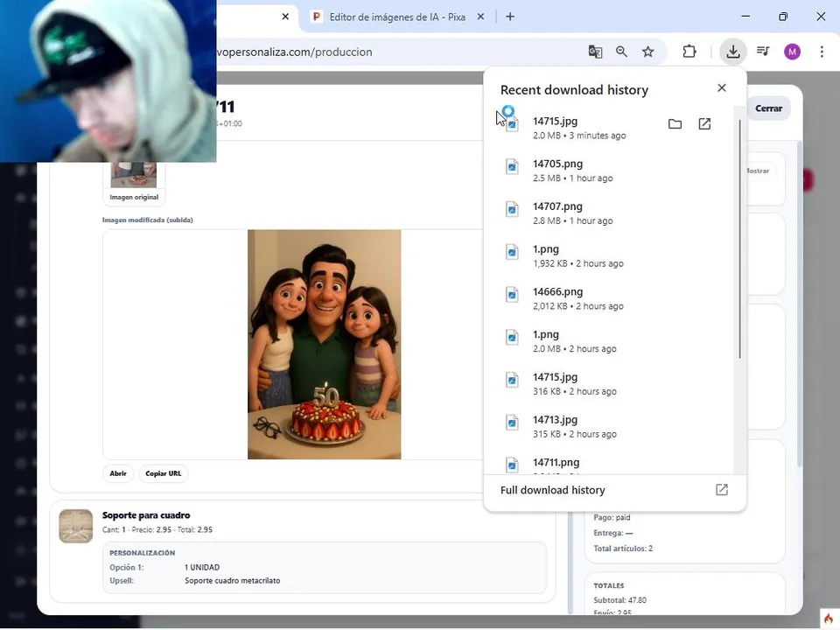Close the first browser tab

[285, 17]
